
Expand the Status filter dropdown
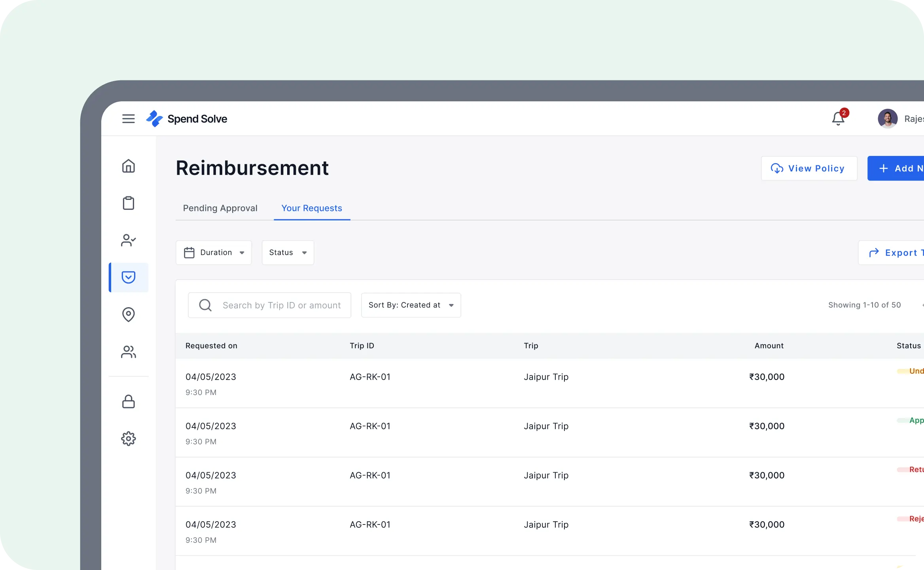click(288, 253)
